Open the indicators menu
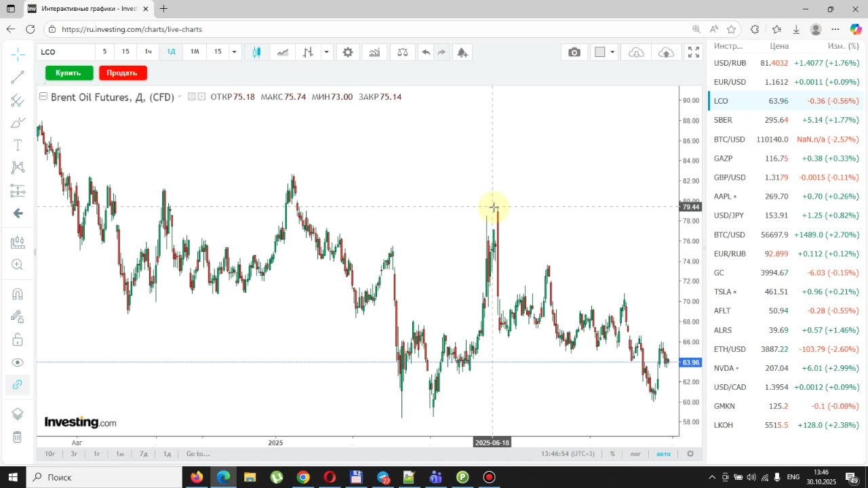 click(x=374, y=52)
